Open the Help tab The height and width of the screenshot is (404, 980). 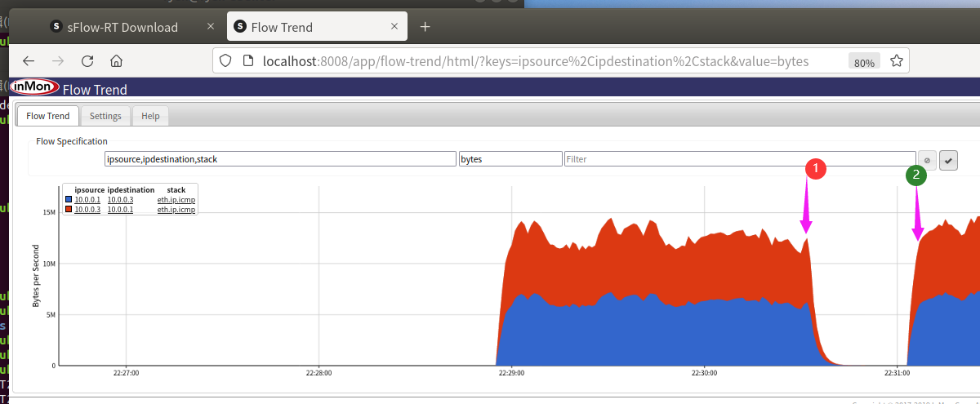click(x=150, y=116)
